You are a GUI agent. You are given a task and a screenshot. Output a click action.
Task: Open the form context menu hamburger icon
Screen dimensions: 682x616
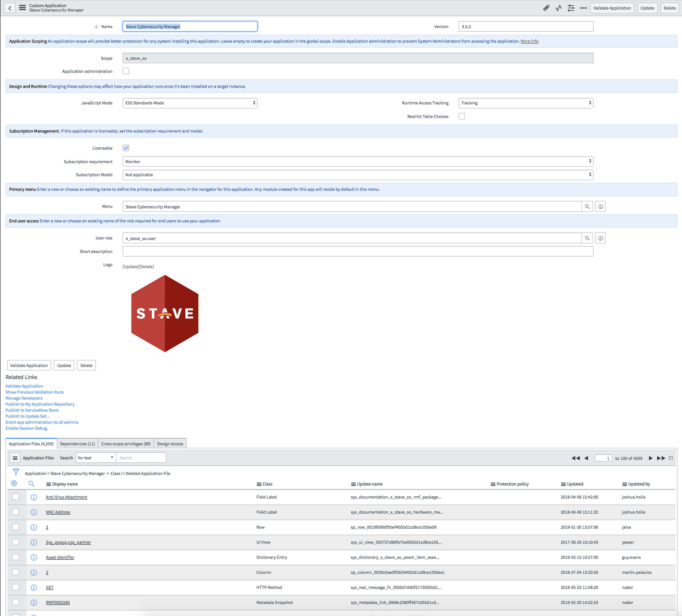22,8
